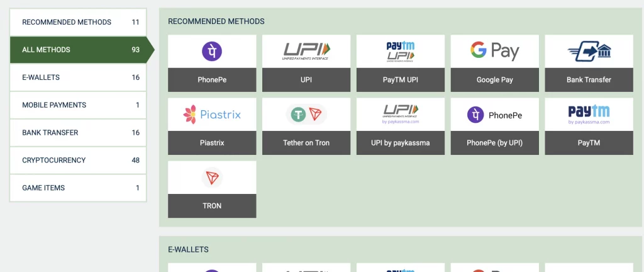Click the PayTM by paykassma.com logo
This screenshot has width=644, height=272.
coord(589,115)
